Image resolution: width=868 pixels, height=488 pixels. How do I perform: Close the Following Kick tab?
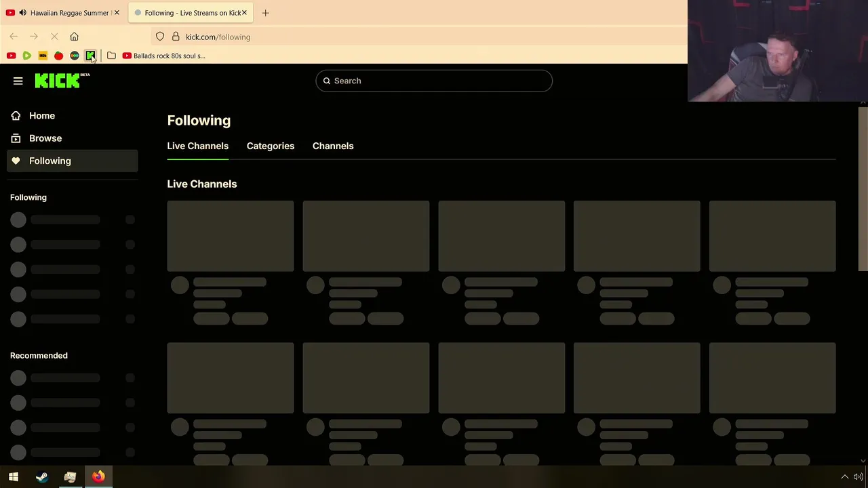(x=244, y=13)
